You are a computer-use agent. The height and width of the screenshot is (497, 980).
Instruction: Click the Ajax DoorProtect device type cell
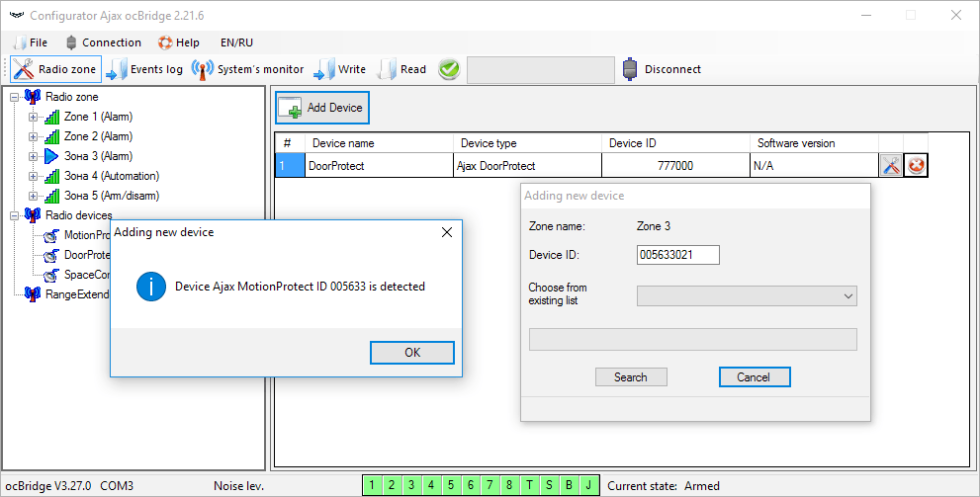tap(527, 165)
